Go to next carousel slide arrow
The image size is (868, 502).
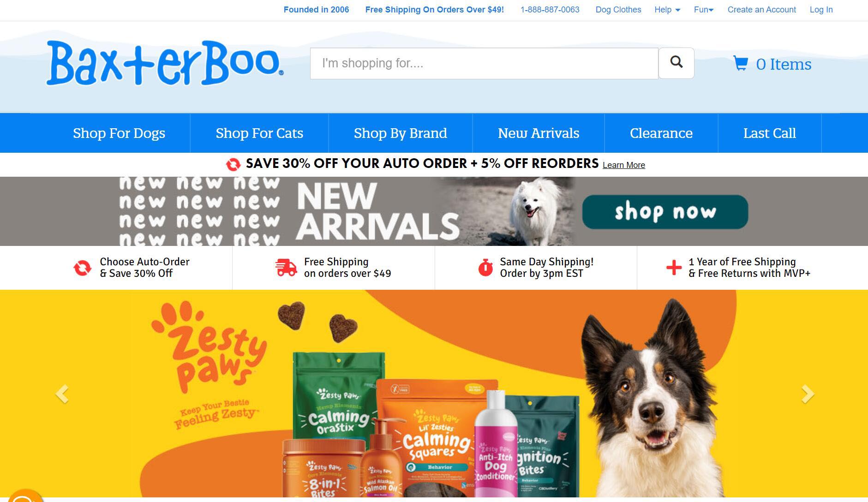click(808, 394)
